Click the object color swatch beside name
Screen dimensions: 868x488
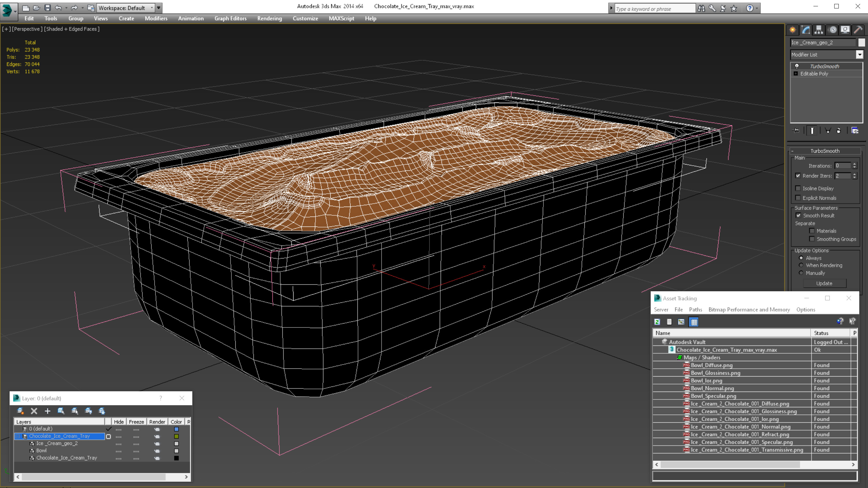tap(862, 42)
